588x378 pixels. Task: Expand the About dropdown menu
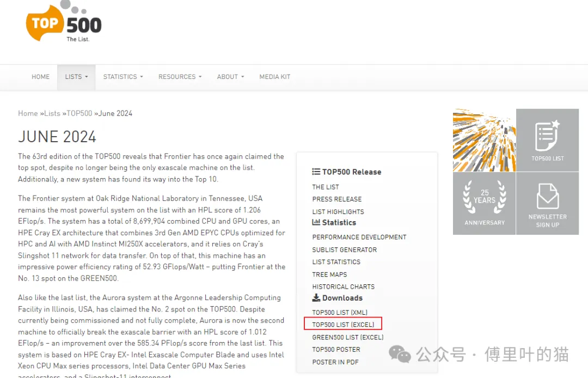[230, 77]
